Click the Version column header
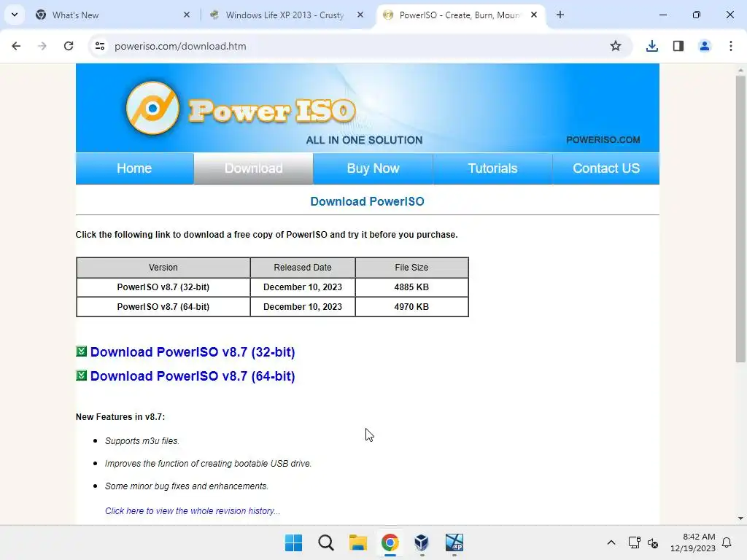The height and width of the screenshot is (560, 747). (x=163, y=268)
